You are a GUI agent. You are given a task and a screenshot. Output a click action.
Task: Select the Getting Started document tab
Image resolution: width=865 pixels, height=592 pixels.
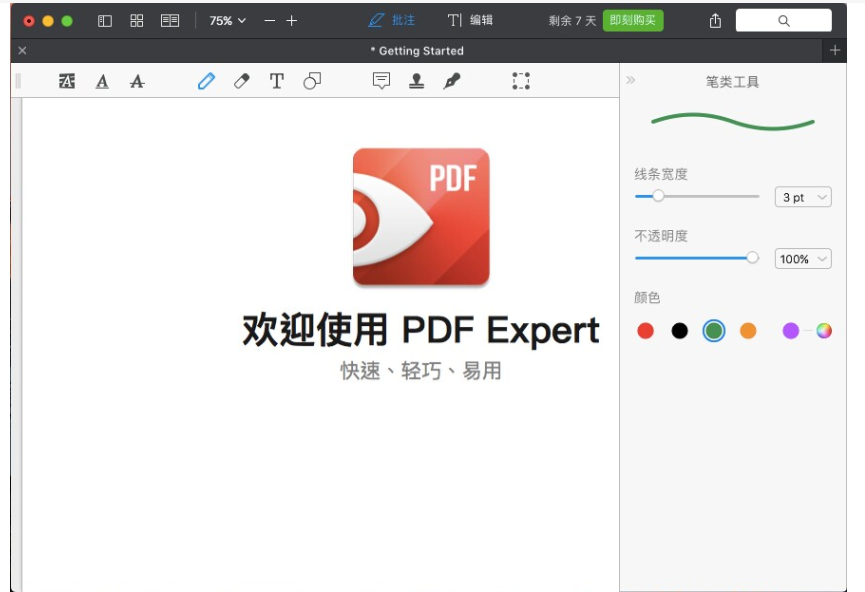418,51
